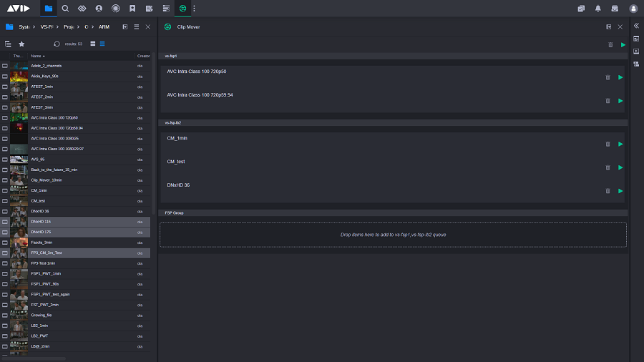The height and width of the screenshot is (362, 644).
Task: Refresh the results list
Action: pos(57,44)
